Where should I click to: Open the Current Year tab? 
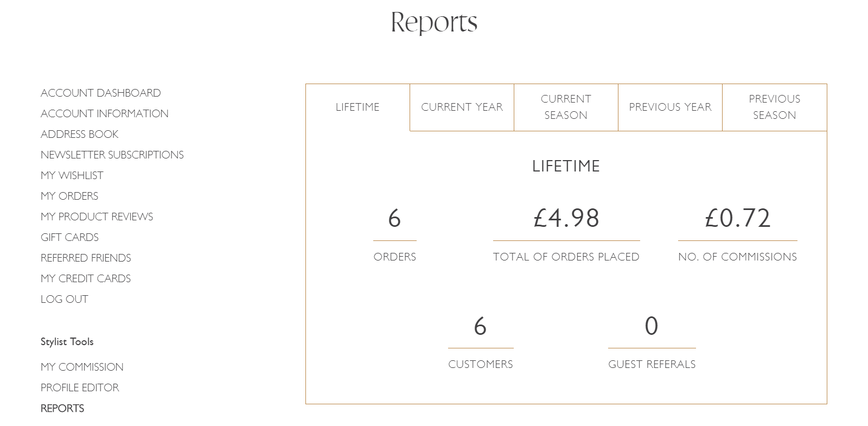(x=462, y=107)
